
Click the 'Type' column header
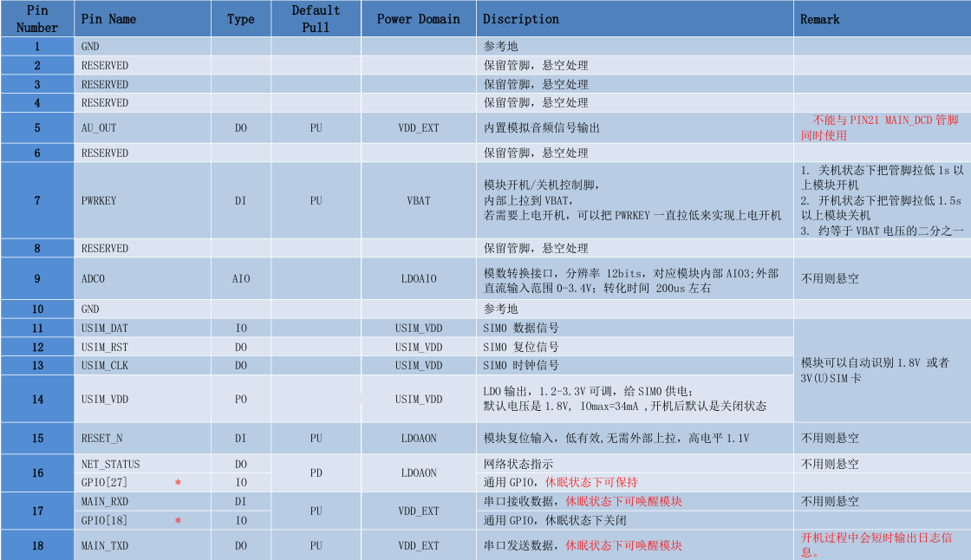point(241,18)
